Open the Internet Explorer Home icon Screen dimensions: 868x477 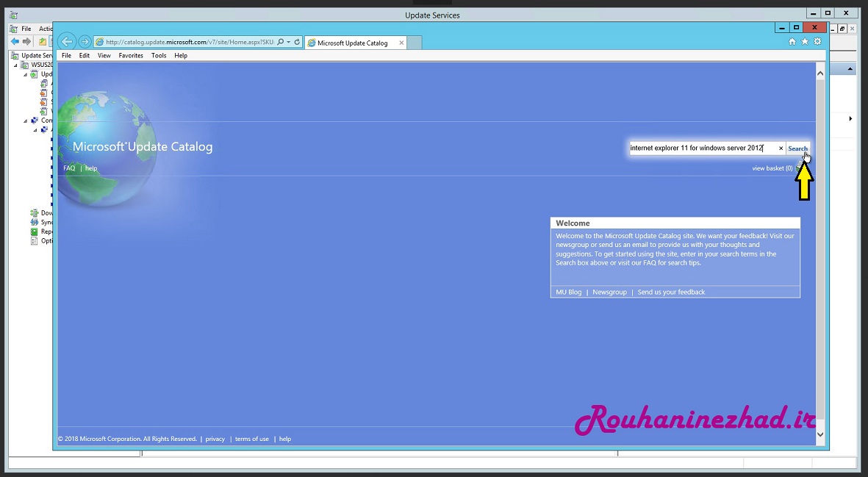click(x=792, y=41)
